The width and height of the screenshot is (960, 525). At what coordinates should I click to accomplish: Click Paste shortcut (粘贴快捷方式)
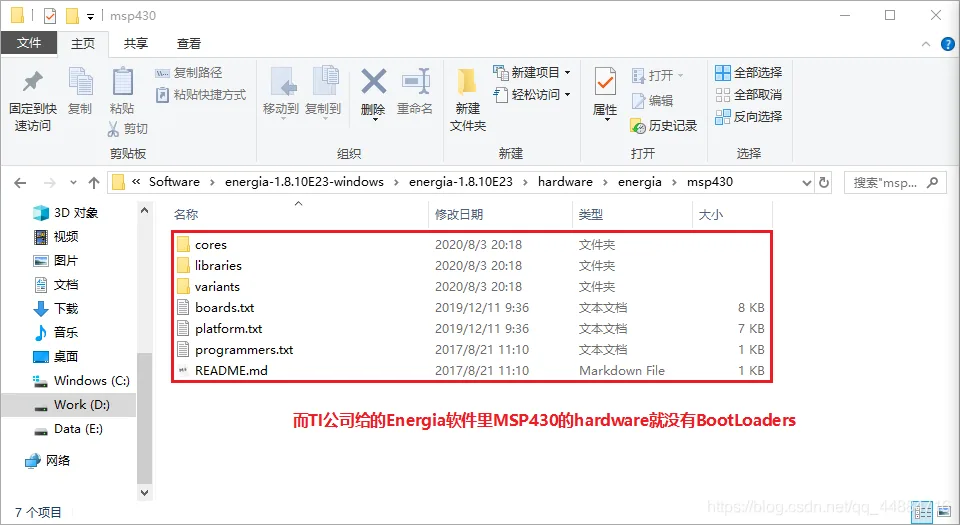pyautogui.click(x=201, y=95)
